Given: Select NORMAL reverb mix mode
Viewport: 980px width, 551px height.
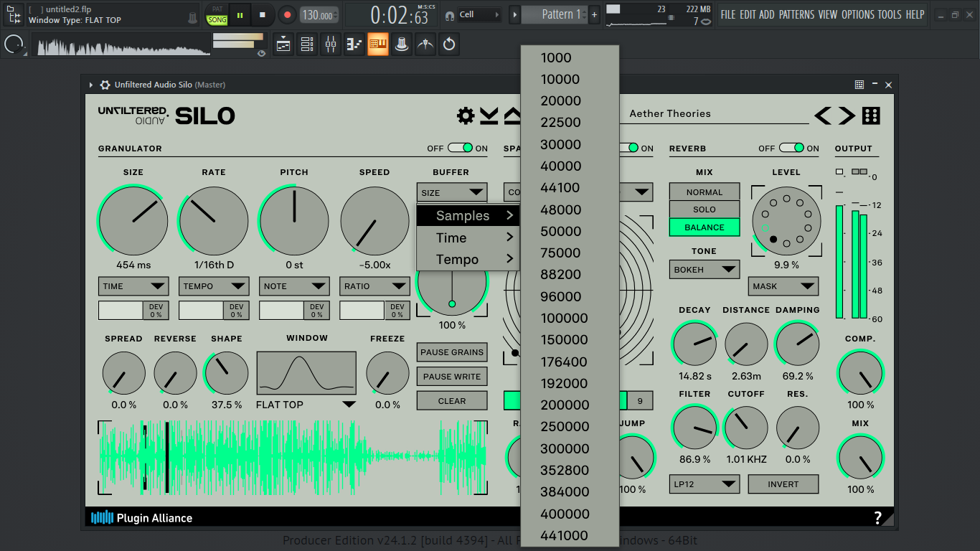Looking at the screenshot, I should click(705, 192).
